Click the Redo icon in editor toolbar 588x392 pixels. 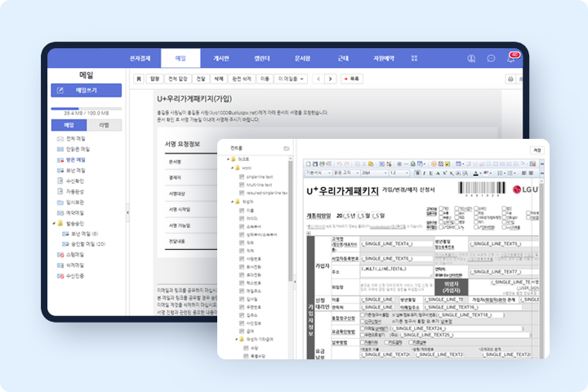click(x=347, y=164)
